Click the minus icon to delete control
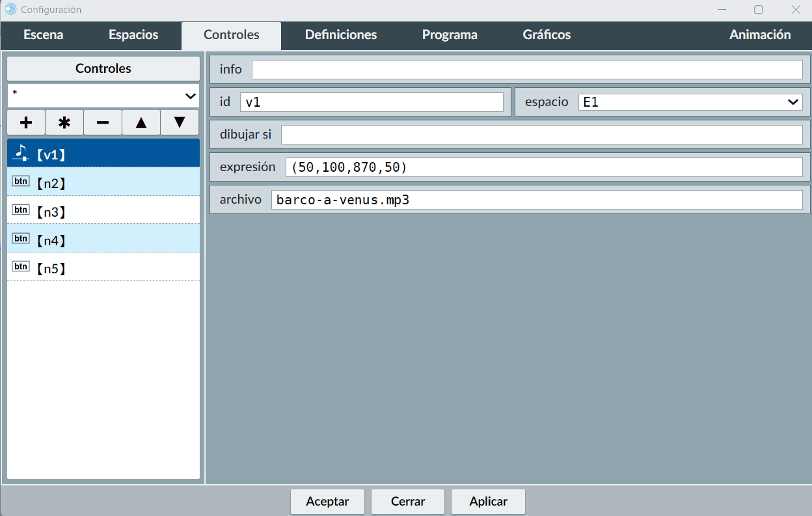 [x=103, y=122]
